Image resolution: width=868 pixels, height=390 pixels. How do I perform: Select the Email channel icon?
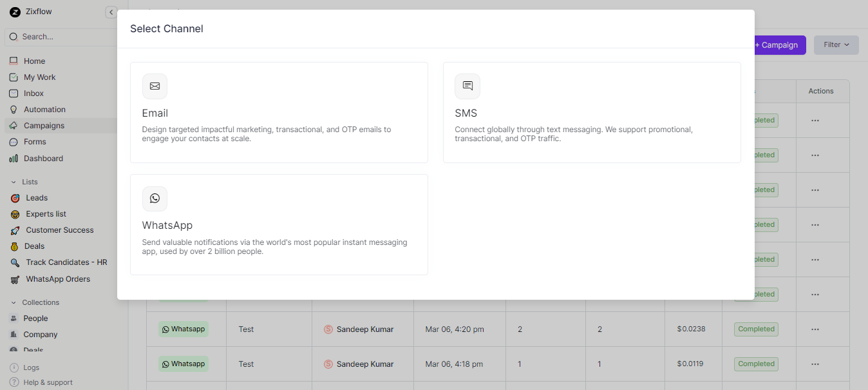pos(155,86)
